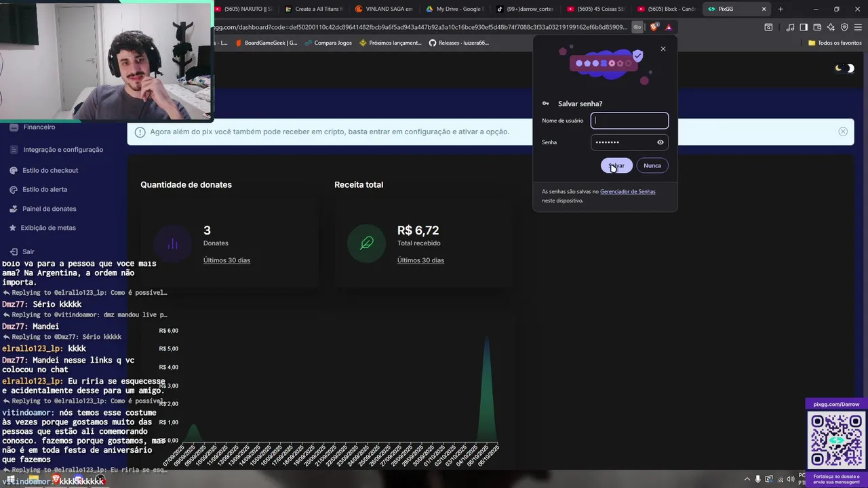The height and width of the screenshot is (488, 868).
Task: Click the Salvar button in password prompt
Action: point(616,165)
